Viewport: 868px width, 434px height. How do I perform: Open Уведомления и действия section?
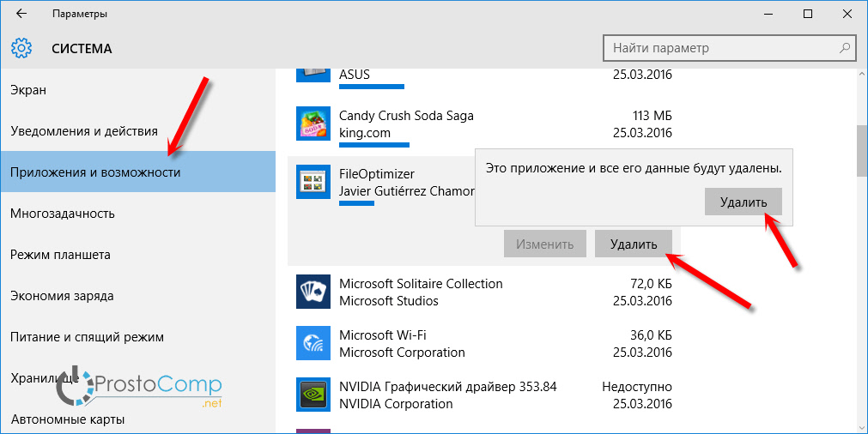click(x=84, y=131)
